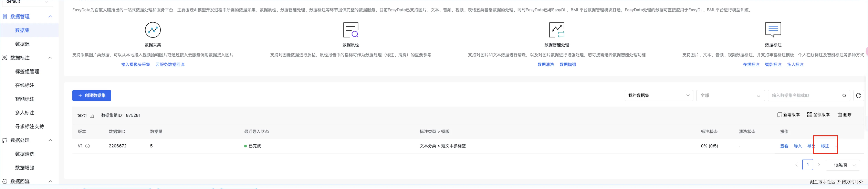The image size is (868, 189).
Task: Click the edit icon next to text1
Action: click(x=92, y=115)
